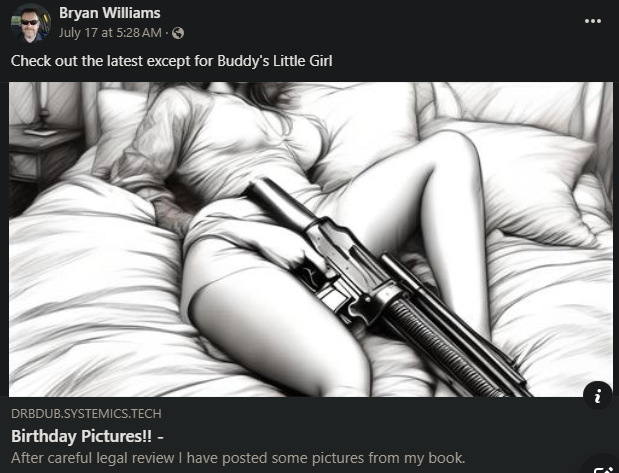Click the 'After careful legal review' description
This screenshot has height=473, width=619.
(238, 458)
